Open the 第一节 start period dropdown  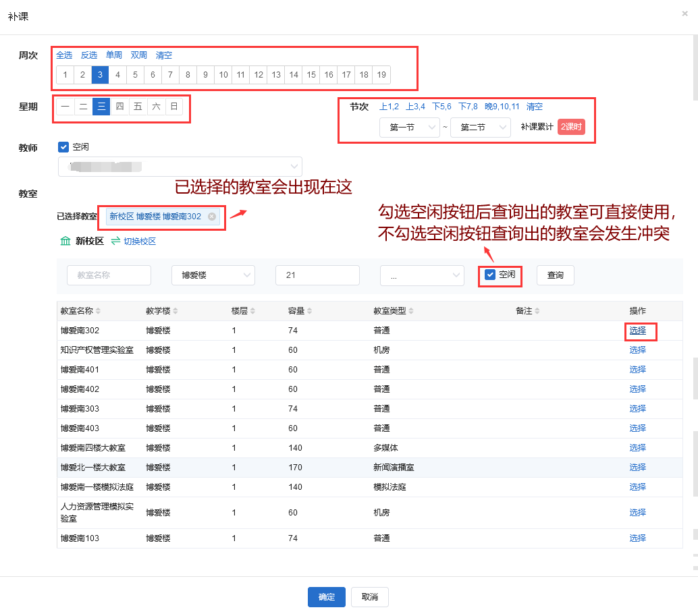click(410, 127)
